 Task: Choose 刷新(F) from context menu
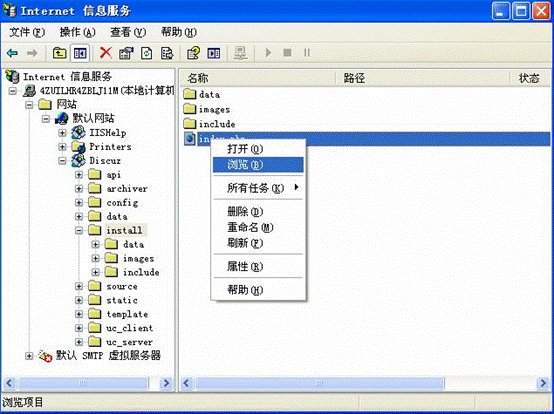click(x=258, y=243)
